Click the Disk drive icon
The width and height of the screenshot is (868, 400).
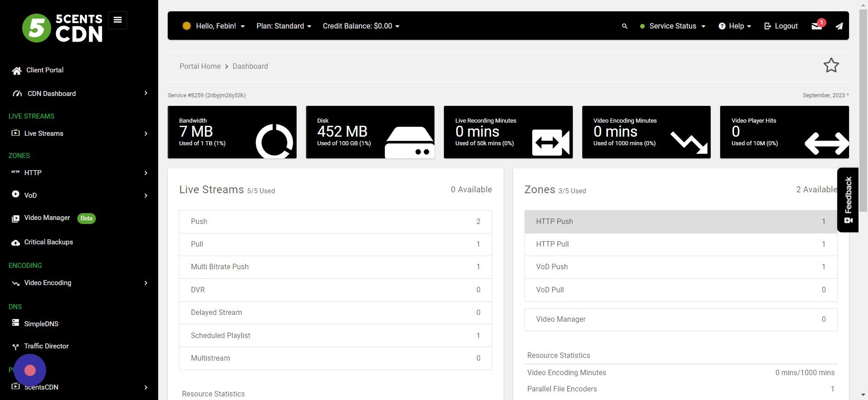[410, 143]
